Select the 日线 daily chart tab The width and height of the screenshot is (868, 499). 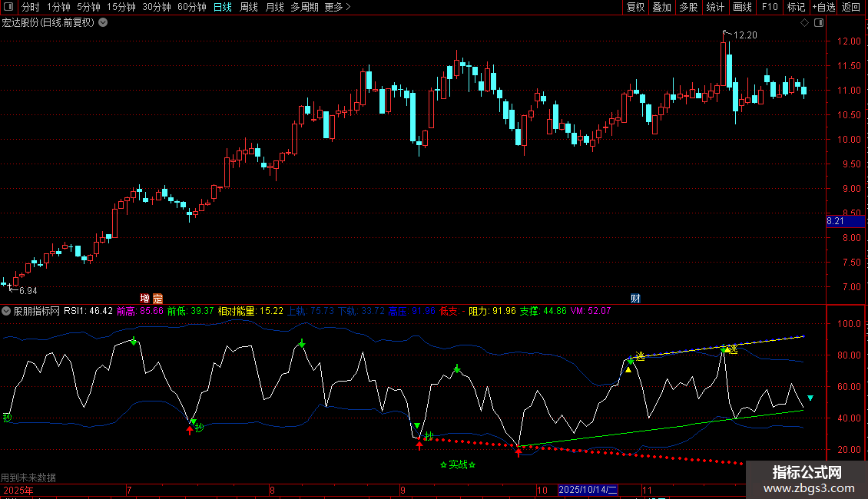coord(223,7)
